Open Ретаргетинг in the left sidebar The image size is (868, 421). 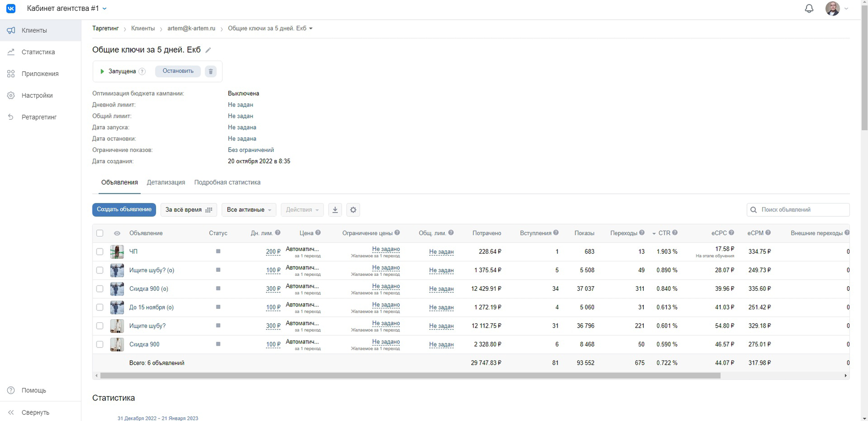pos(39,117)
